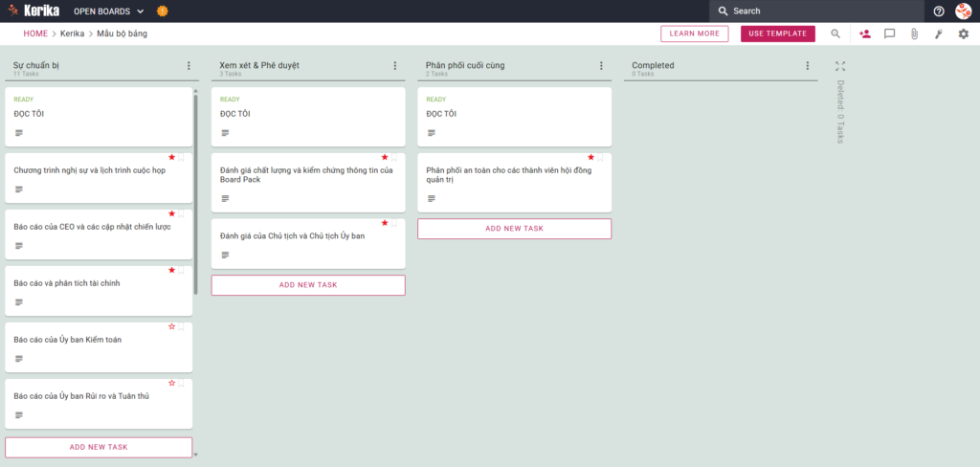Open the Sự chuẩn bị column options menu
The height and width of the screenshot is (467, 980).
coord(189,66)
